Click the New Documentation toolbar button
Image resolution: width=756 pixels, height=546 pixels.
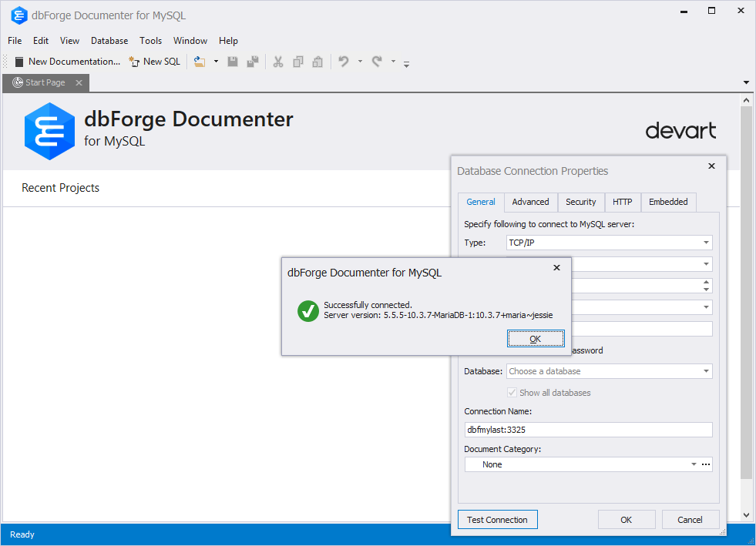(x=68, y=62)
